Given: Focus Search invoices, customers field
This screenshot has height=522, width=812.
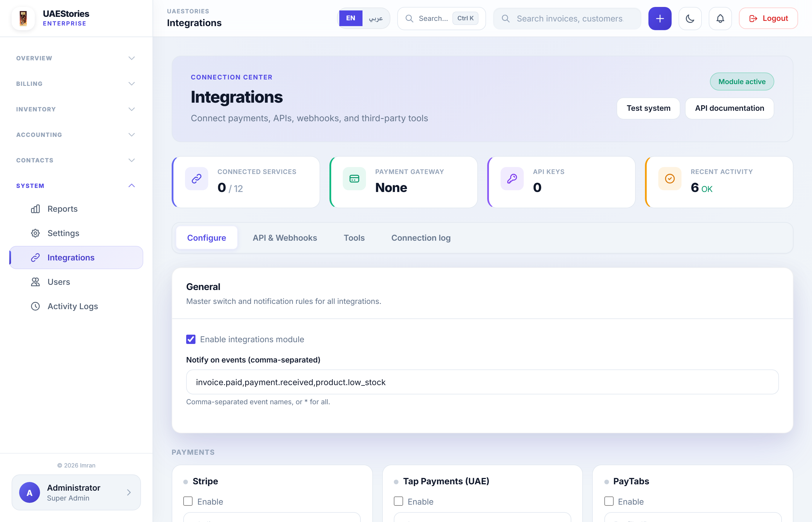Looking at the screenshot, I should coord(567,18).
